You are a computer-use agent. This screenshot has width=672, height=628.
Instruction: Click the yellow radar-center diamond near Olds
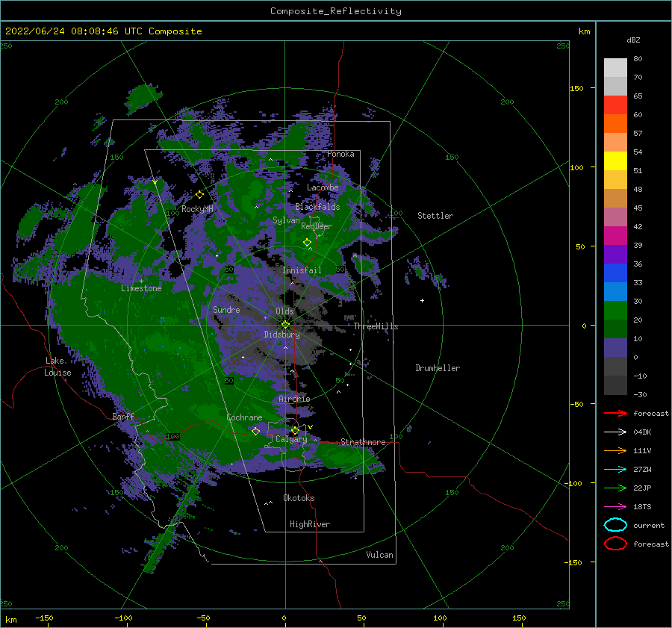pyautogui.click(x=285, y=325)
